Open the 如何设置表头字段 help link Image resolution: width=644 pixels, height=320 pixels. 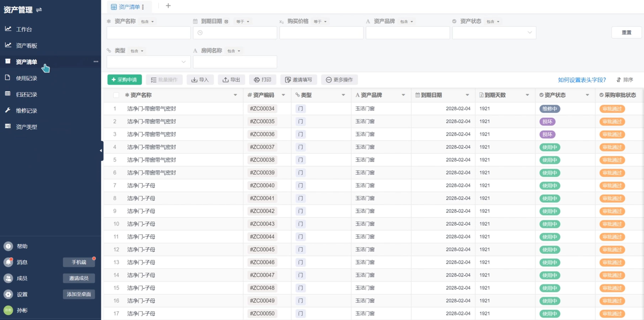pos(582,80)
